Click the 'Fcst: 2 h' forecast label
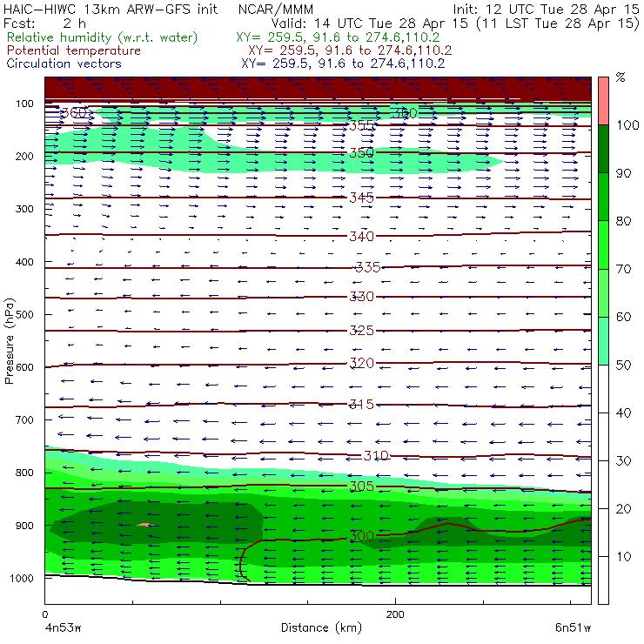 pos(44,23)
